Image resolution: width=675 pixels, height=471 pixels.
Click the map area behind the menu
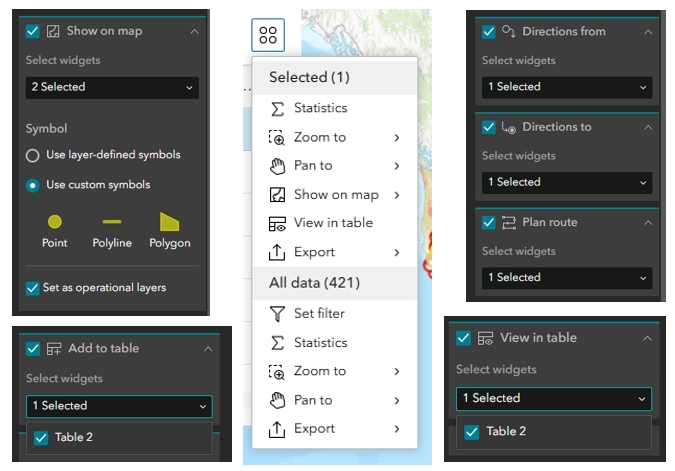[366, 32]
